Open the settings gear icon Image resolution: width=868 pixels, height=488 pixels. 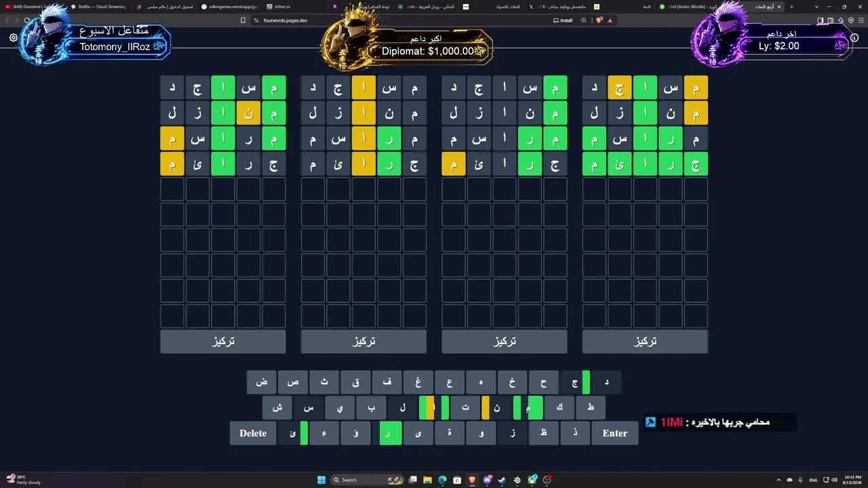[14, 38]
